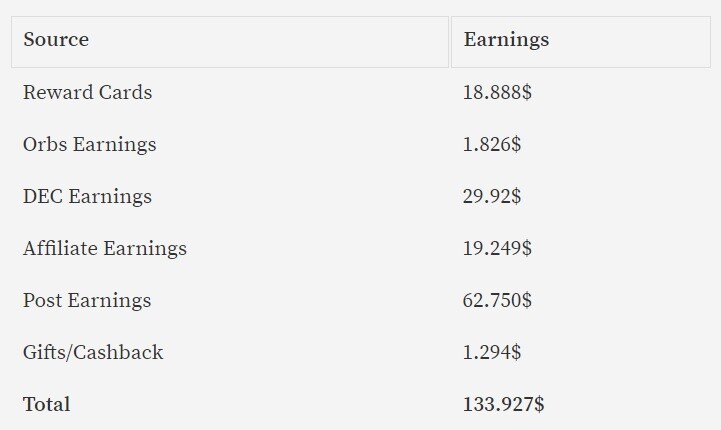This screenshot has height=430, width=721.
Task: Click the 62.750$ earnings value
Action: point(497,300)
